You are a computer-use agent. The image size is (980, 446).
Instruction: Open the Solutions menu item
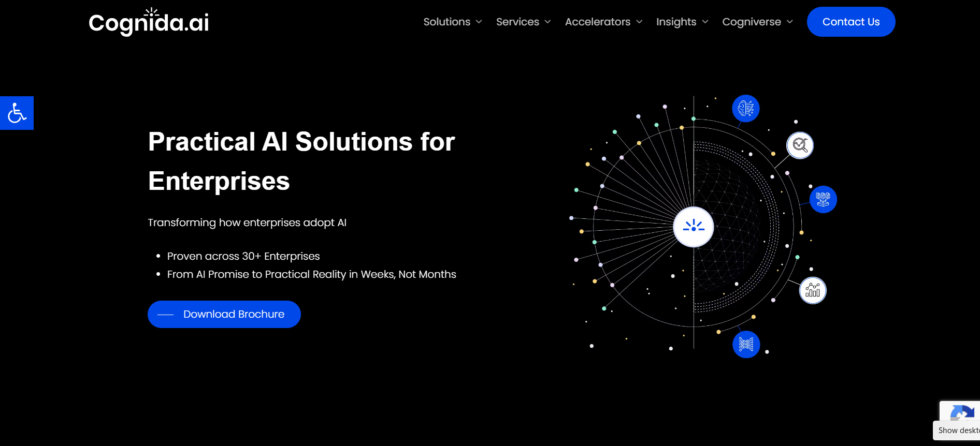[x=447, y=22]
